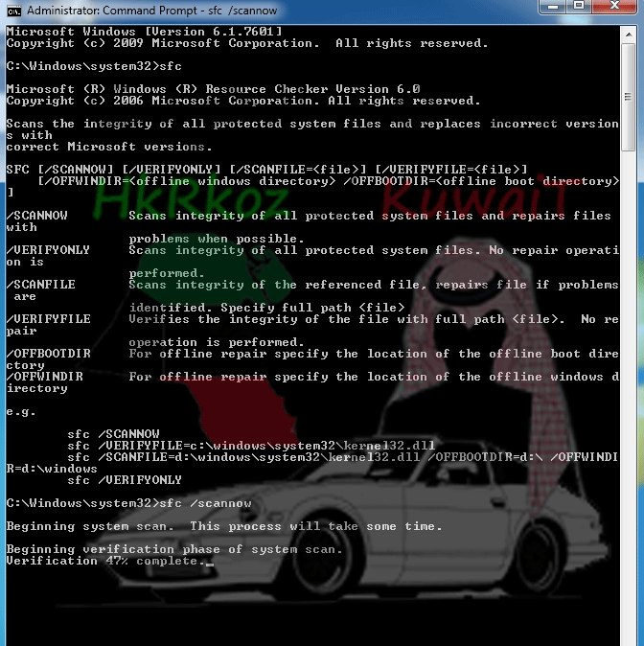Click the scrollbar up arrow
Image resolution: width=644 pixels, height=646 pixels.
tap(629, 35)
